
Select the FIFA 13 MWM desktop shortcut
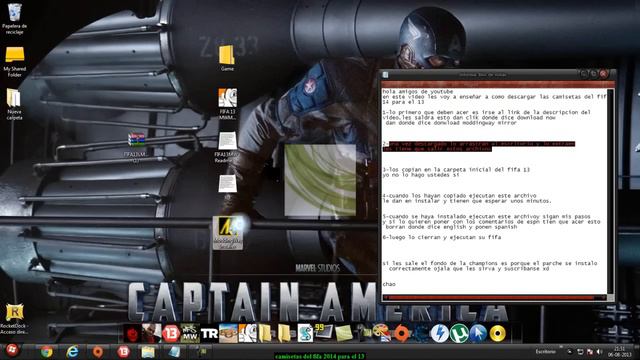click(x=227, y=104)
